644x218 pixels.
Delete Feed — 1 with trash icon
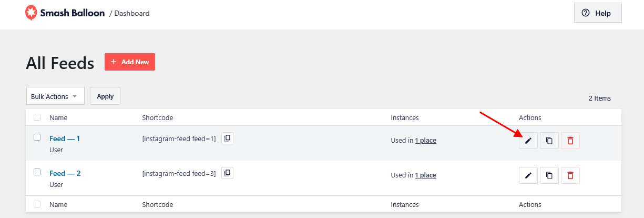570,141
